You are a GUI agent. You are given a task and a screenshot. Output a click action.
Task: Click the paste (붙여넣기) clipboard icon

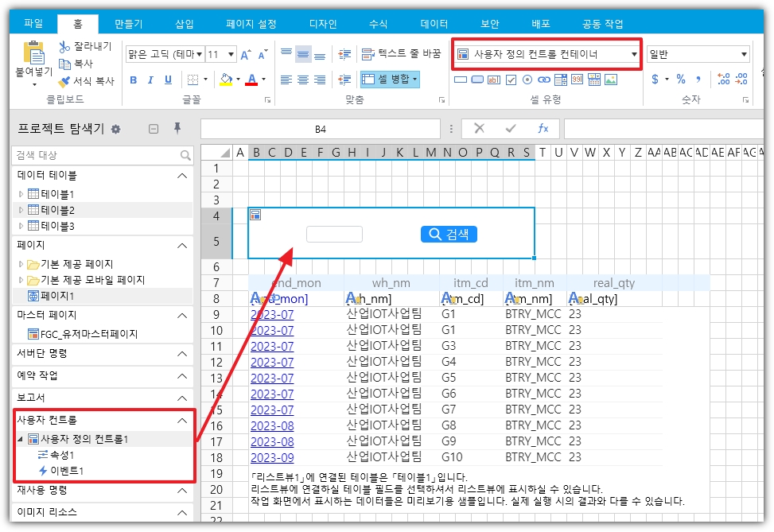(33, 54)
